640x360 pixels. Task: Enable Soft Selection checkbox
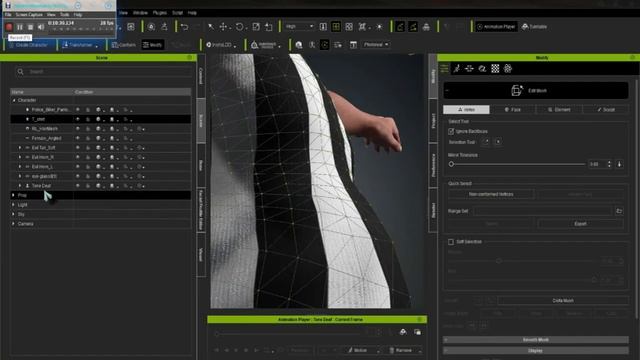451,242
